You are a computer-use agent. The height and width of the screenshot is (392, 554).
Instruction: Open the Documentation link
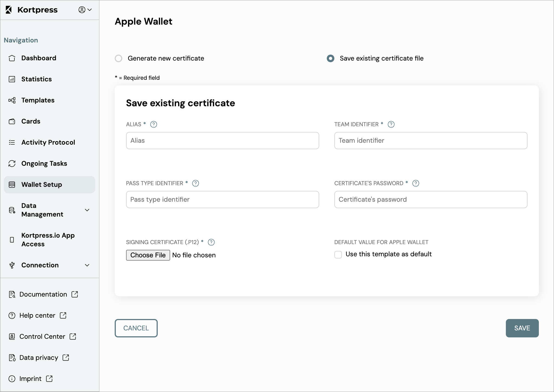point(43,294)
